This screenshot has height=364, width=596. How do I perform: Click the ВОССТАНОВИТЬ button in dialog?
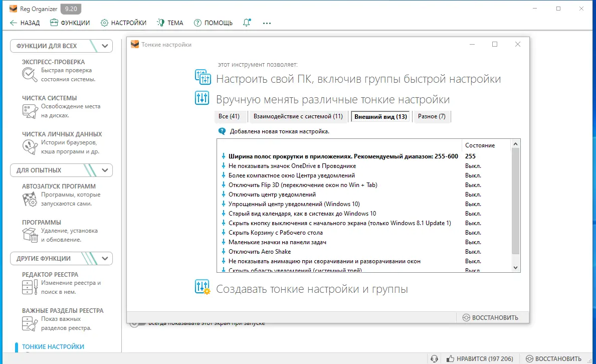pyautogui.click(x=492, y=317)
